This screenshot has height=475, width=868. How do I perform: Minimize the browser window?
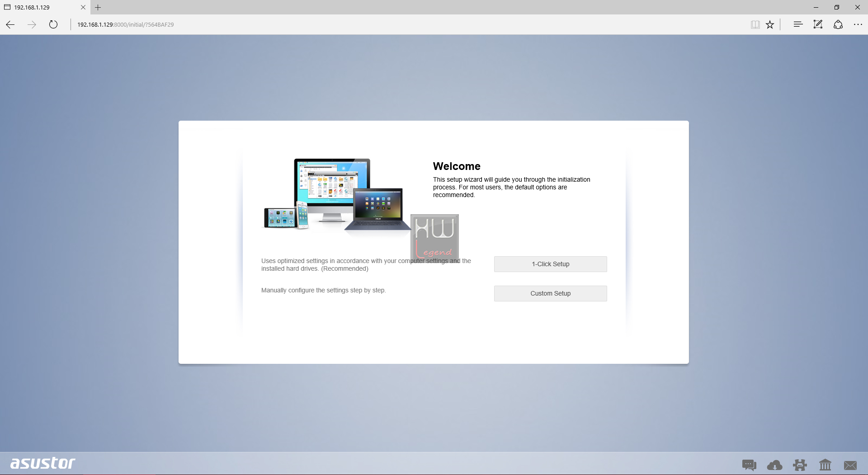pos(816,7)
